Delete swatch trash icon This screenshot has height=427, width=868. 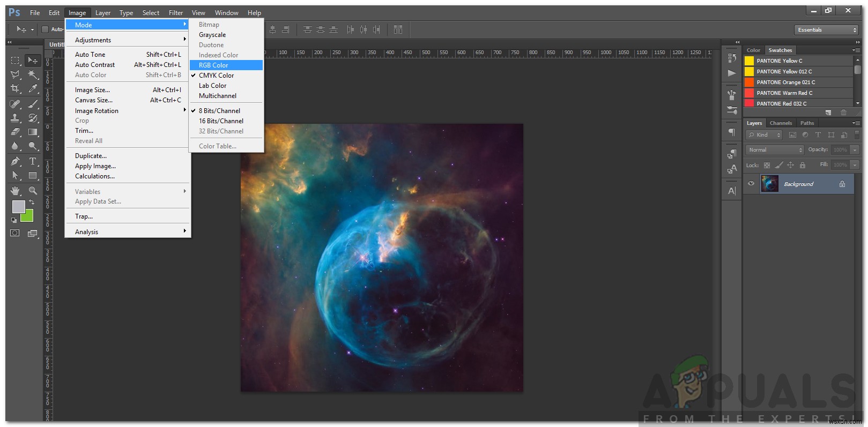(x=843, y=113)
